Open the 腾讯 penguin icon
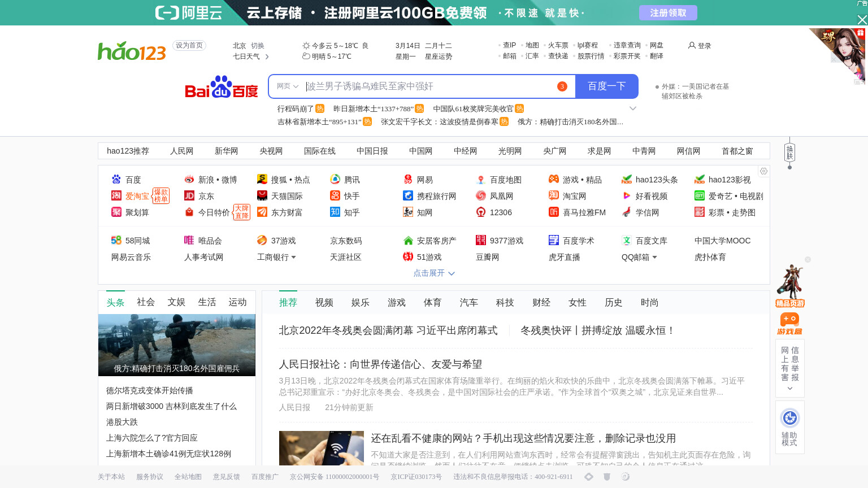The image size is (868, 488). click(335, 179)
